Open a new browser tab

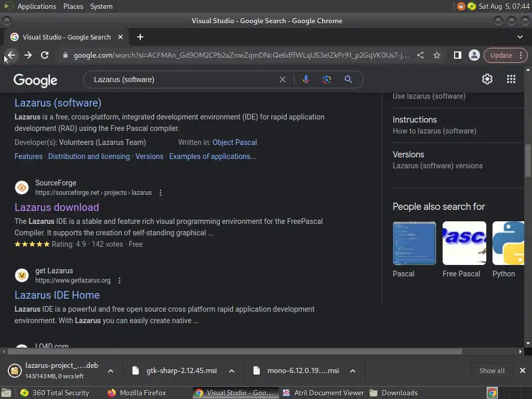(140, 37)
